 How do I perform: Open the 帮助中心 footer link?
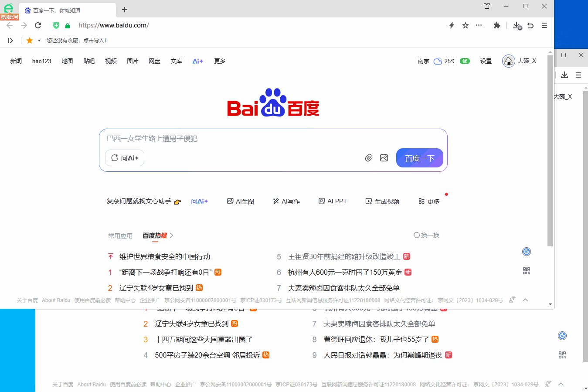(x=126, y=300)
